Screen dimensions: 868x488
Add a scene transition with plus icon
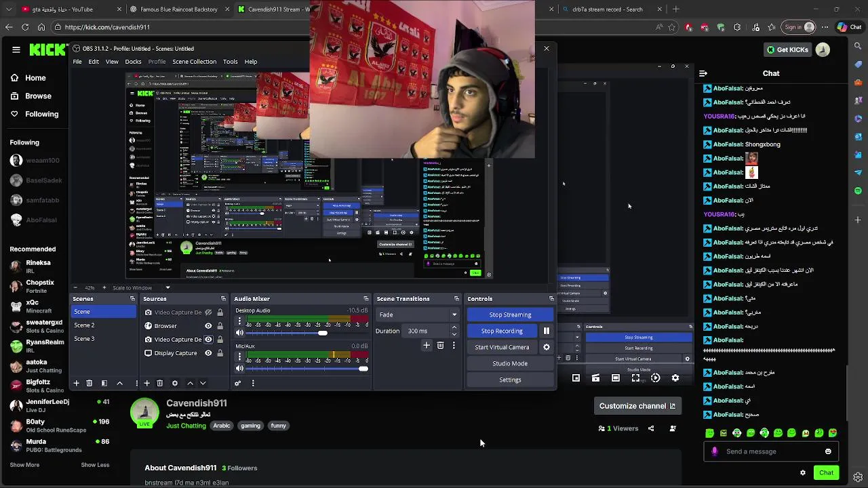click(427, 346)
